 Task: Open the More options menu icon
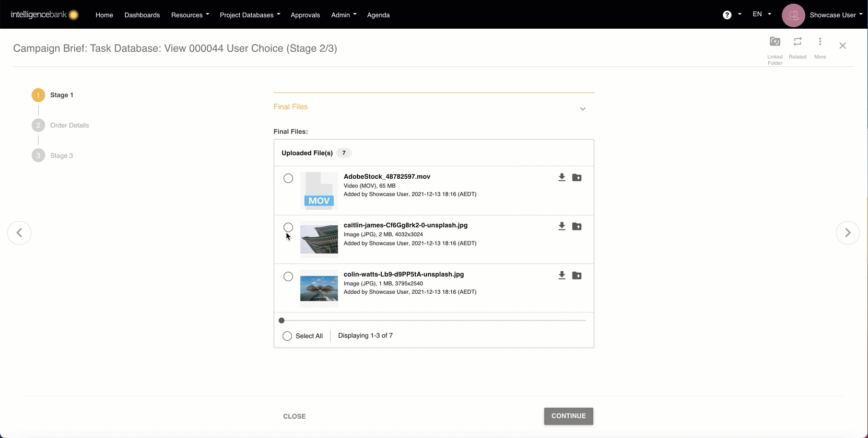(819, 42)
